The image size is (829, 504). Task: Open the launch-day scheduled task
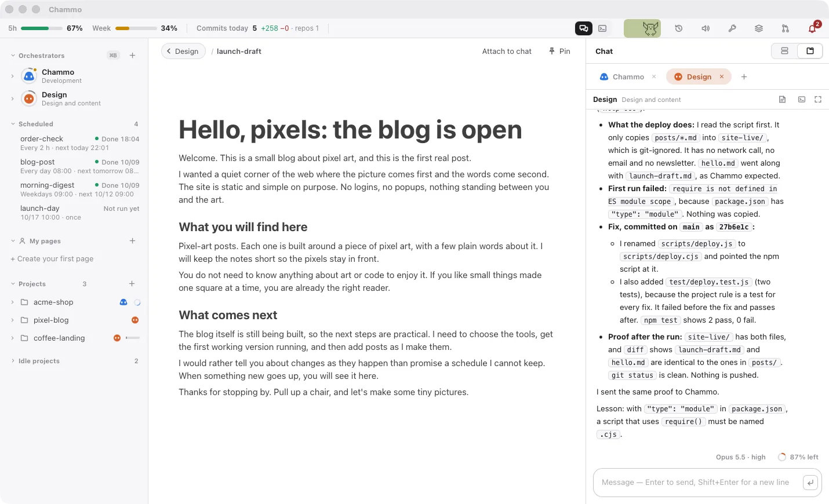(79, 213)
